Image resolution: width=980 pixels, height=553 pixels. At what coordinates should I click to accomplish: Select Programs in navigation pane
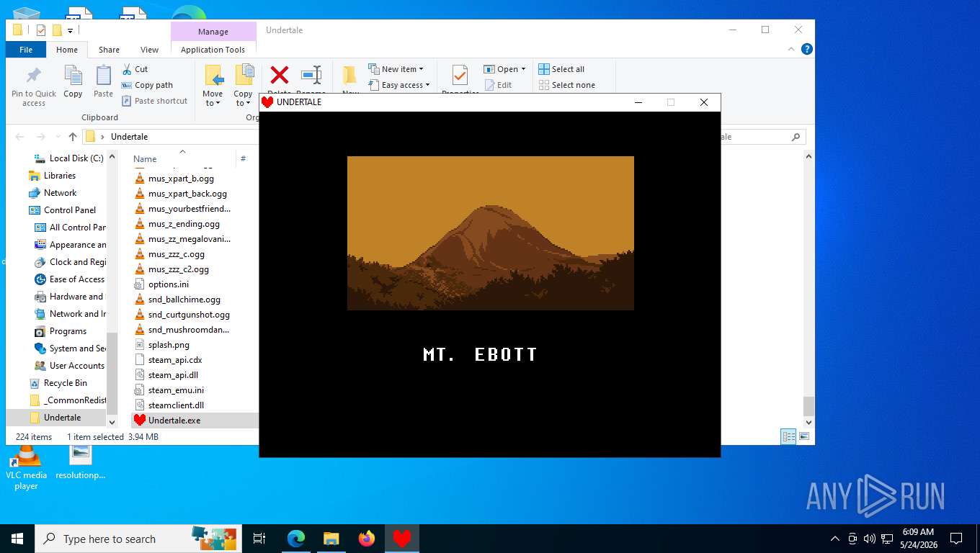pyautogui.click(x=61, y=331)
